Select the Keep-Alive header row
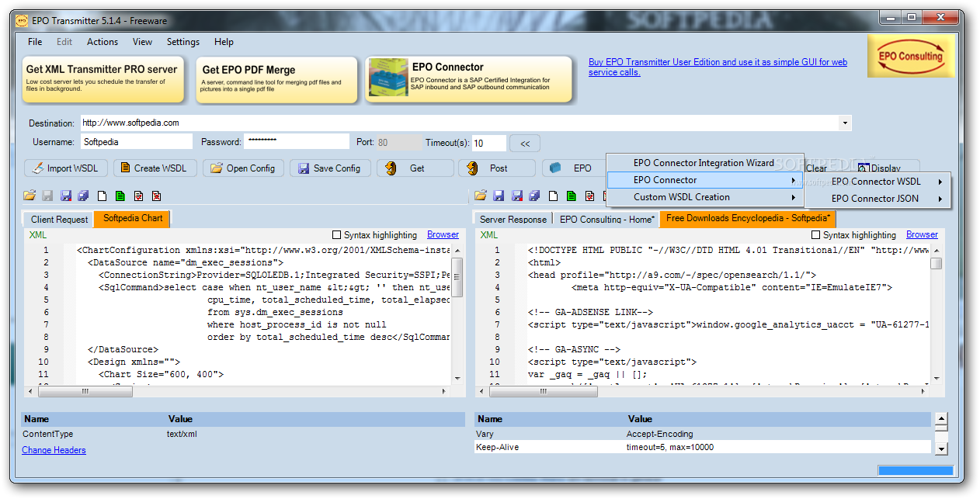Screen dimensions: 980x499 coord(703,447)
